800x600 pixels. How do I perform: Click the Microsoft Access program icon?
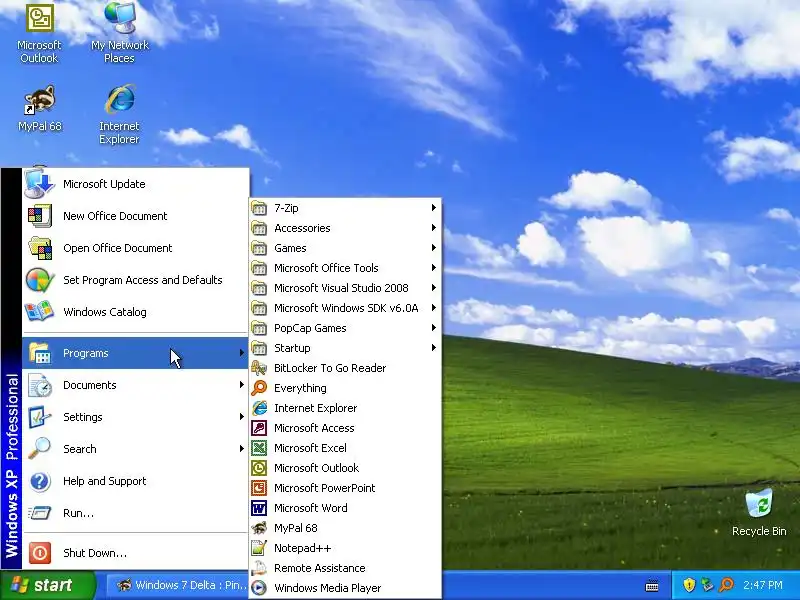259,428
